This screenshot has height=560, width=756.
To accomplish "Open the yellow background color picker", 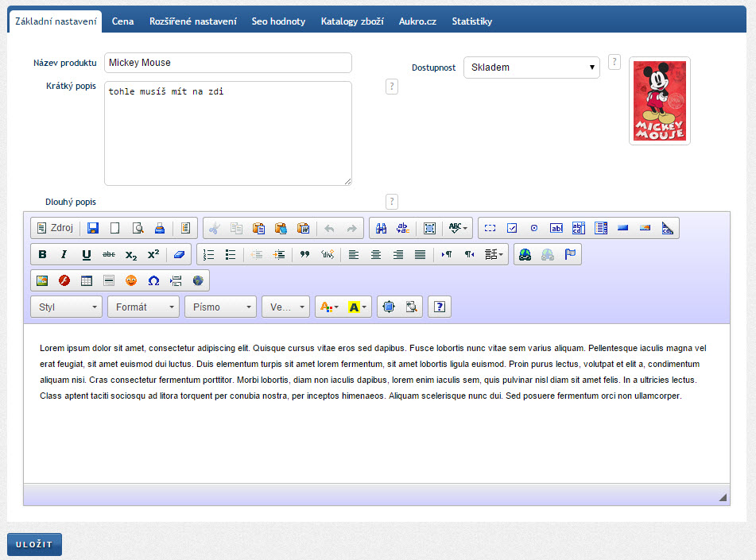I will click(357, 307).
